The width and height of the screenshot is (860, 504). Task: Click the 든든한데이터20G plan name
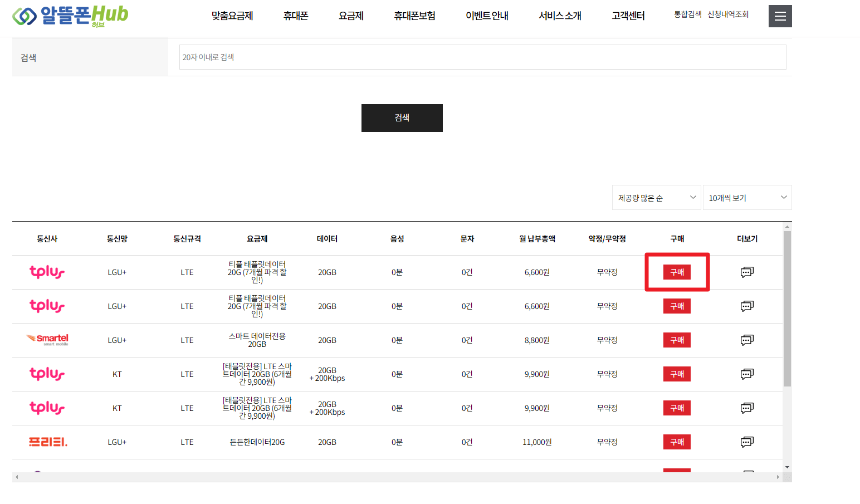[x=257, y=442]
